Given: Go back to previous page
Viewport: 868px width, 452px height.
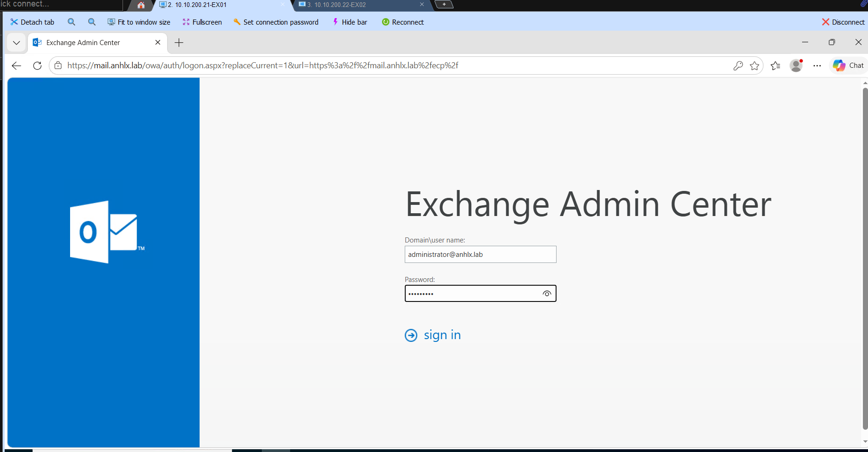Looking at the screenshot, I should [x=16, y=66].
